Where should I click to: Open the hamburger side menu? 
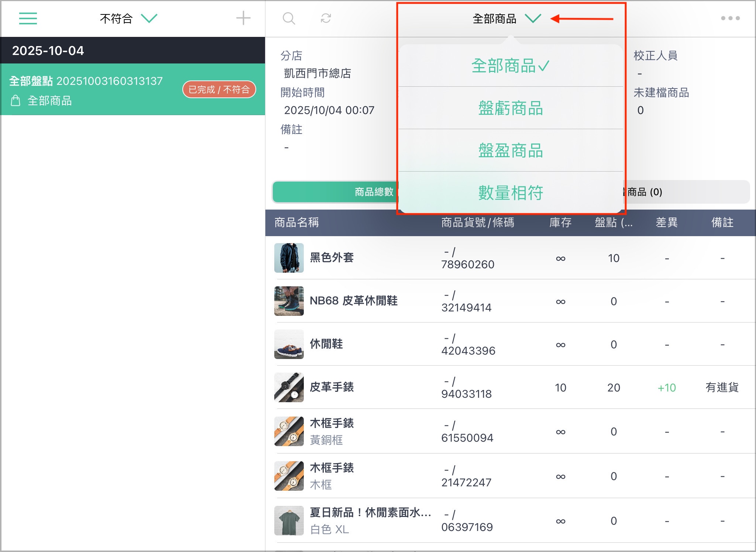[28, 18]
